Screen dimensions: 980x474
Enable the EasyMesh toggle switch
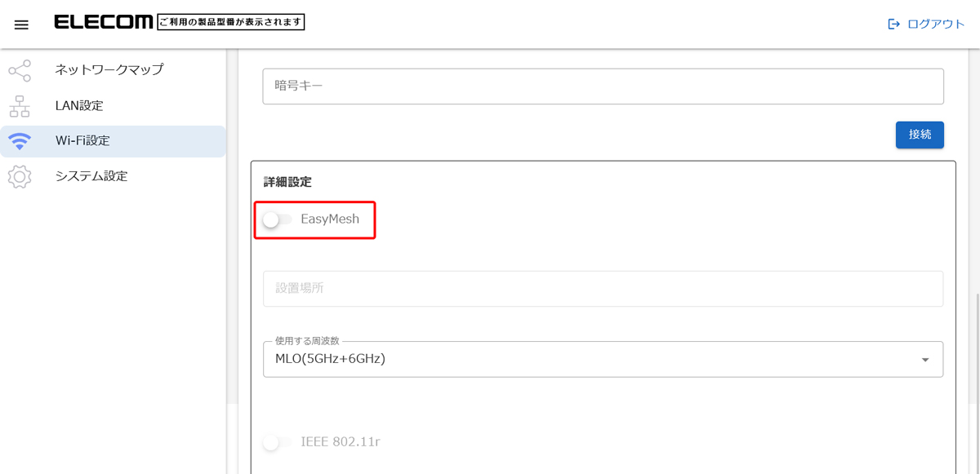pos(277,219)
